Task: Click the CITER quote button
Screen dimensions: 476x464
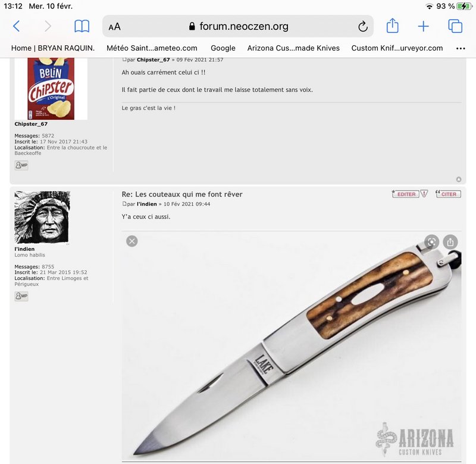Action: (448, 194)
